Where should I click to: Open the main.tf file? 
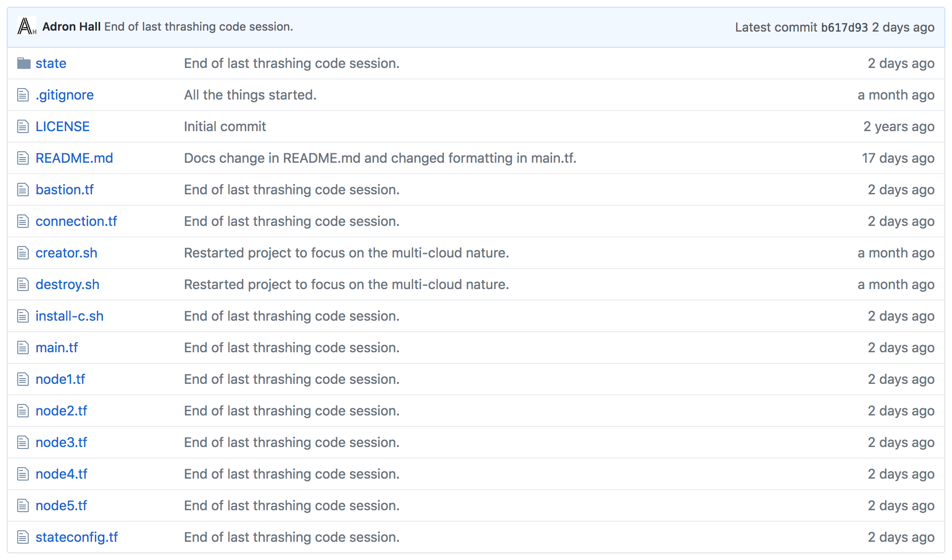point(57,347)
